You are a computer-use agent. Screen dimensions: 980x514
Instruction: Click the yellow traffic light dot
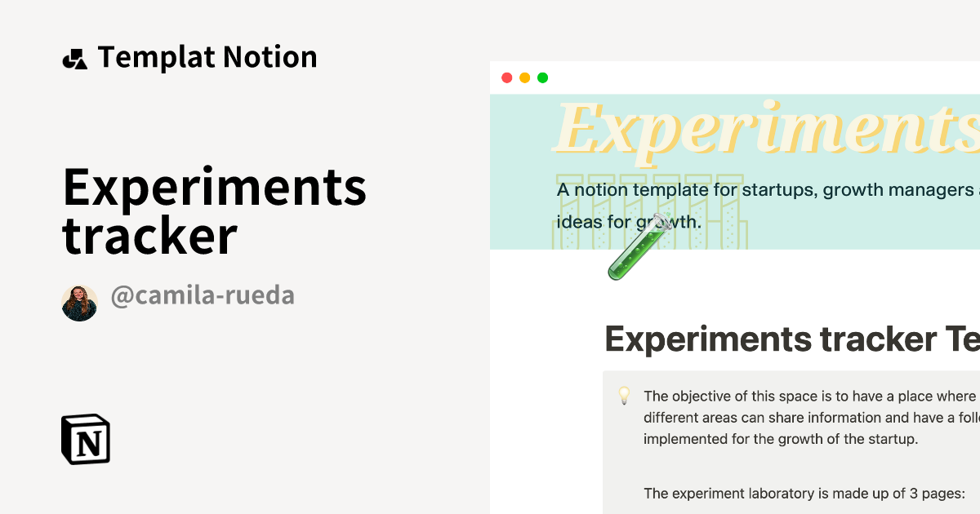click(x=525, y=78)
